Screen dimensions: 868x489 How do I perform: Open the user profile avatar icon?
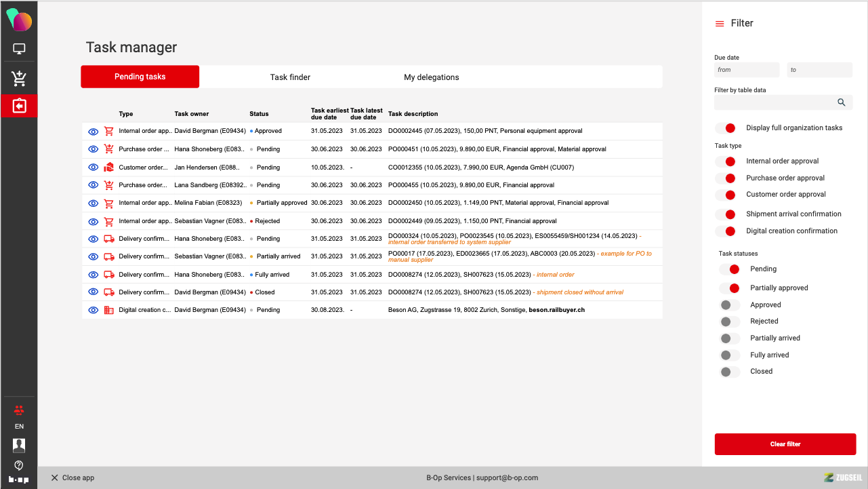19,446
